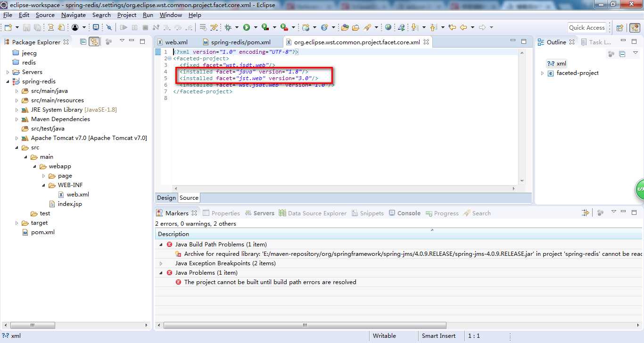Viewport: 644px width, 343px height.
Task: Click the user profile circle toolbar icon
Action: tap(75, 27)
